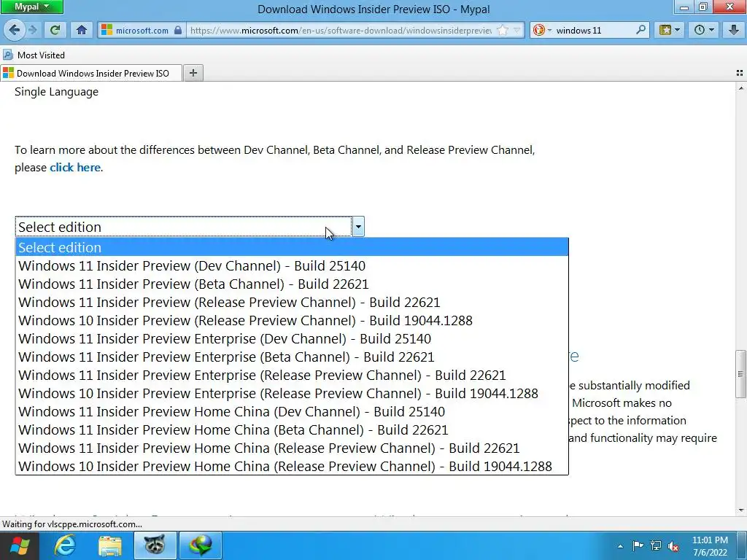This screenshot has height=560, width=747.
Task: Open the browser home page
Action: click(x=82, y=31)
